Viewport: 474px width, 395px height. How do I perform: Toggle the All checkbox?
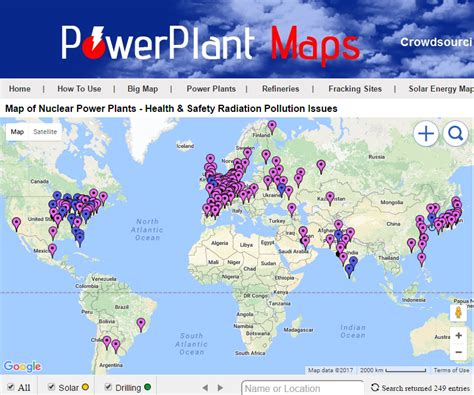tap(11, 387)
